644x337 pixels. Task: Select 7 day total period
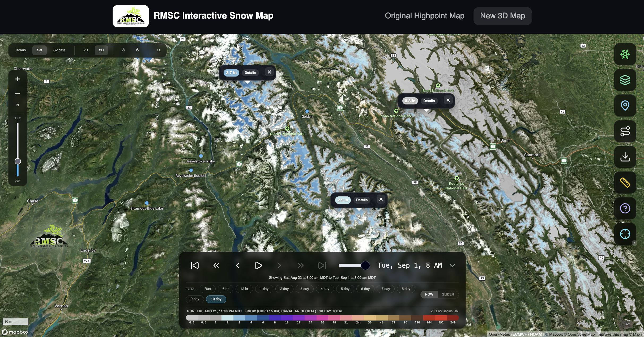tap(386, 289)
